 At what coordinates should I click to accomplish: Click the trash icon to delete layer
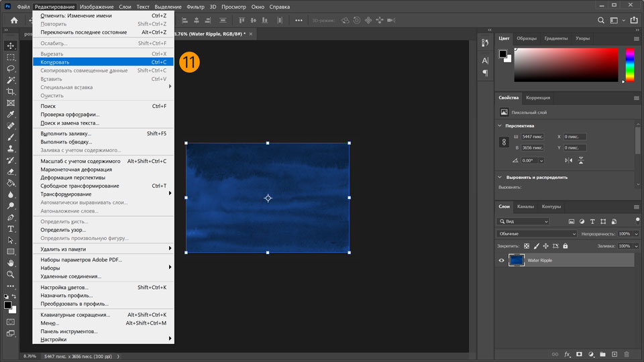click(627, 354)
